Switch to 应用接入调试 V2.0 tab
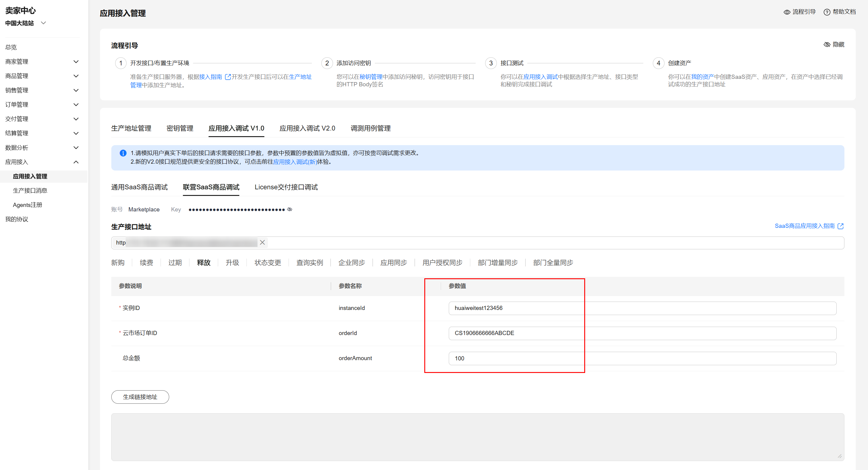This screenshot has width=868, height=470. click(307, 128)
